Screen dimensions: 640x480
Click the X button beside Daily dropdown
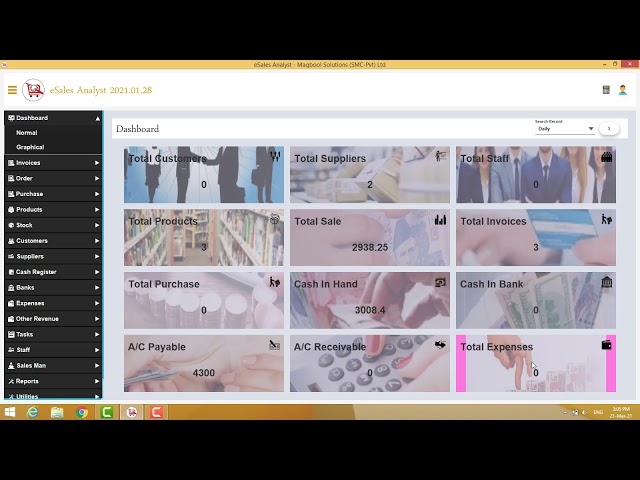(x=609, y=129)
